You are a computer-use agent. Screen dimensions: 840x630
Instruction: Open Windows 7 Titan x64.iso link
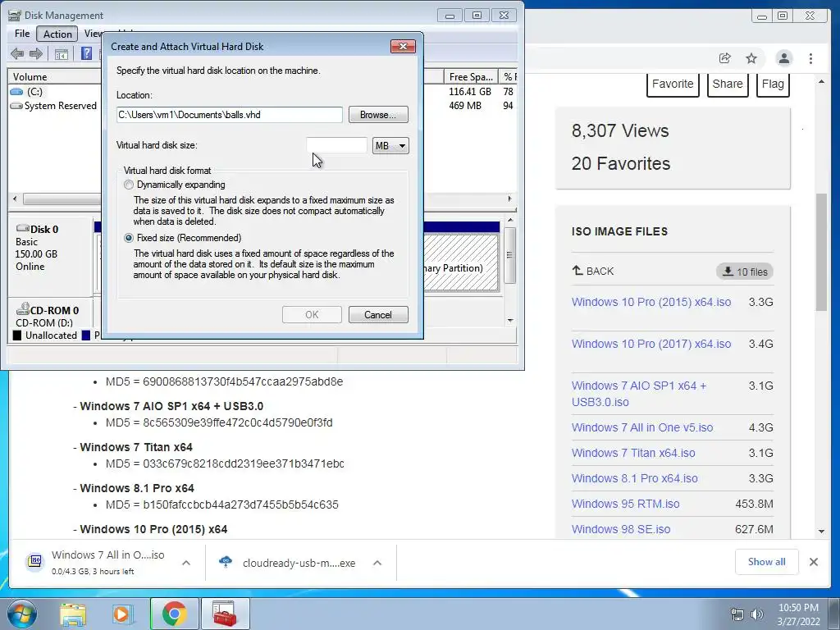coord(633,453)
